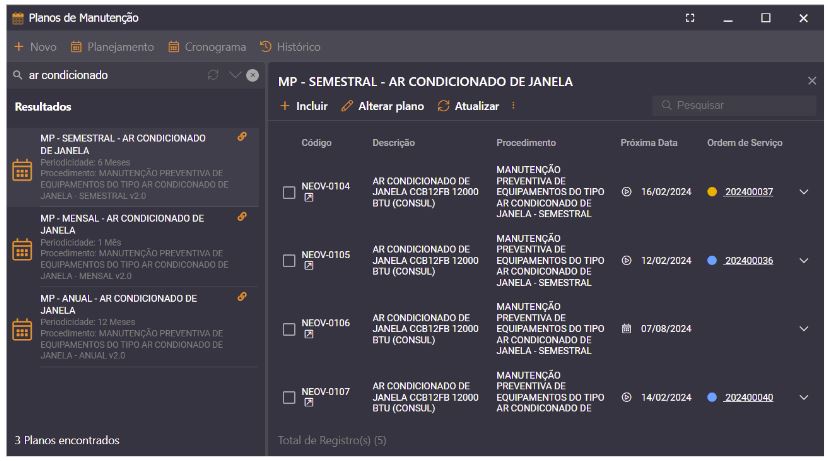Check the NEOV-0104 row checkbox
The image size is (828, 461).
pos(289,192)
